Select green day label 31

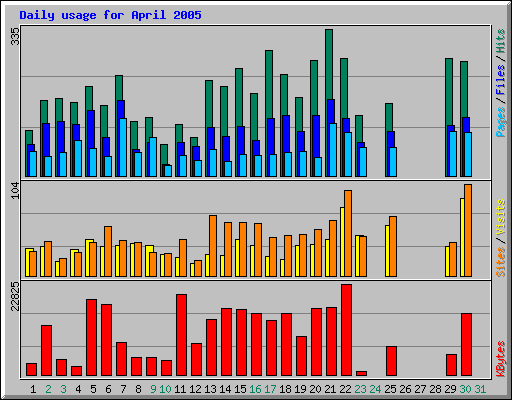coord(480,389)
